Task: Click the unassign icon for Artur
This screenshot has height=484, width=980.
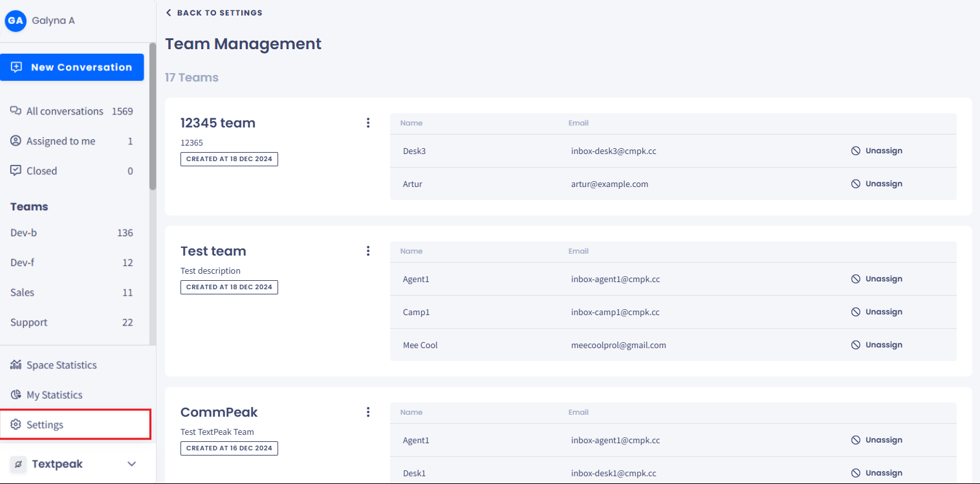Action: [x=856, y=184]
